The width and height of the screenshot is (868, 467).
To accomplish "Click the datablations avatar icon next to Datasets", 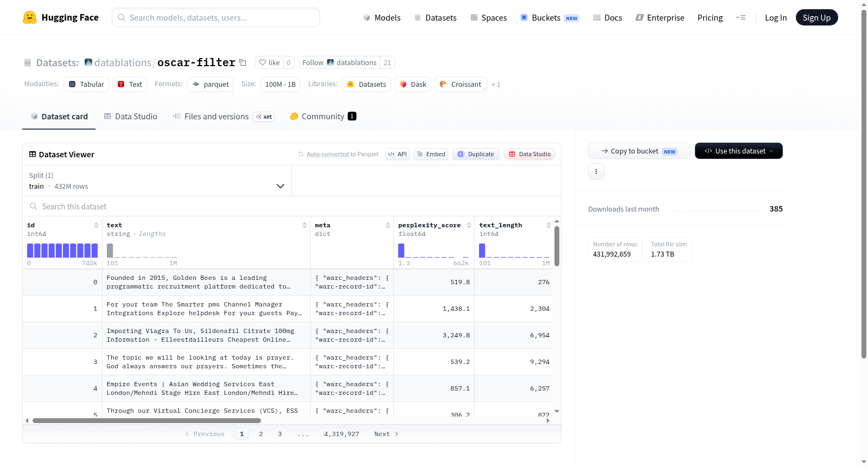I will pos(88,62).
